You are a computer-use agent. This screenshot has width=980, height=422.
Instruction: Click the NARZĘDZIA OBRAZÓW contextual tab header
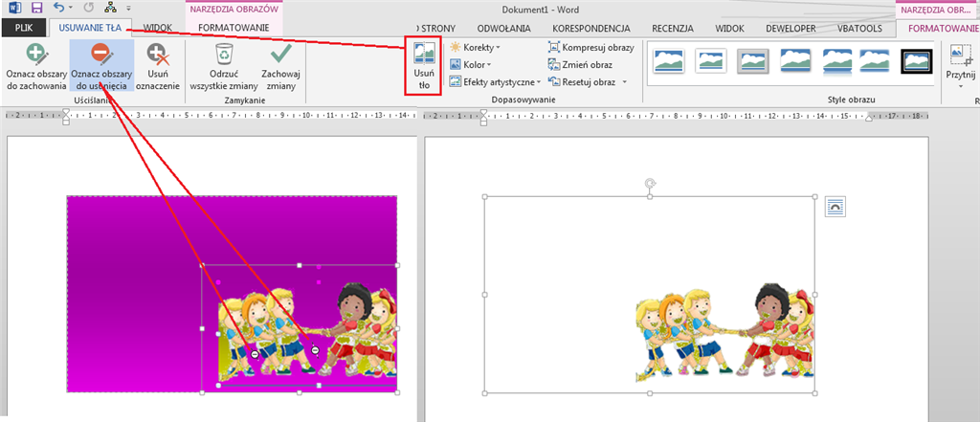click(x=234, y=10)
